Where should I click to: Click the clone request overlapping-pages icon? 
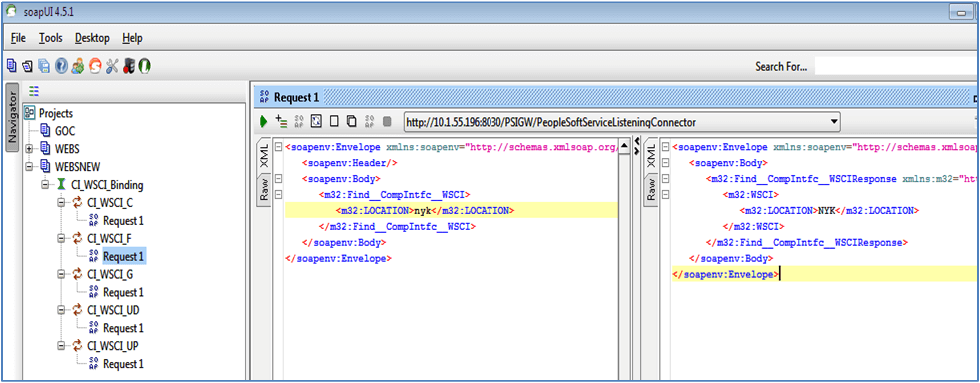352,121
